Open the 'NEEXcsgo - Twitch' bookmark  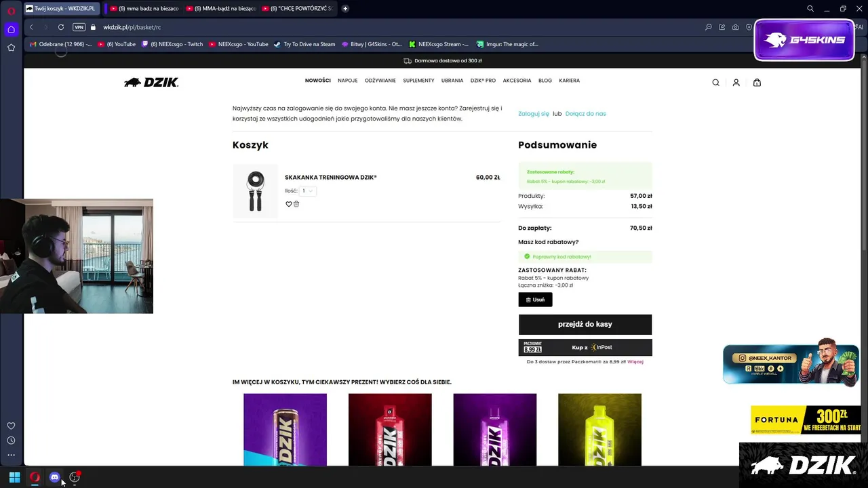pyautogui.click(x=172, y=44)
